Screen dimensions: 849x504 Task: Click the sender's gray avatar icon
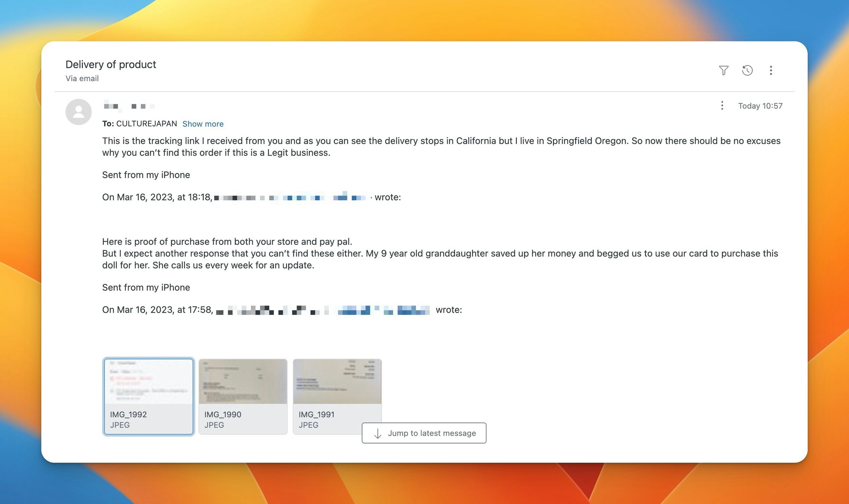coord(78,112)
